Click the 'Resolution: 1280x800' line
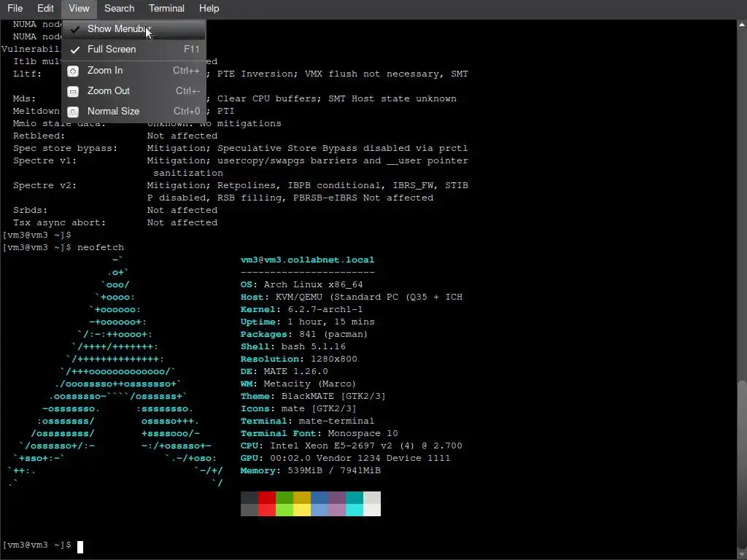 pyautogui.click(x=298, y=359)
